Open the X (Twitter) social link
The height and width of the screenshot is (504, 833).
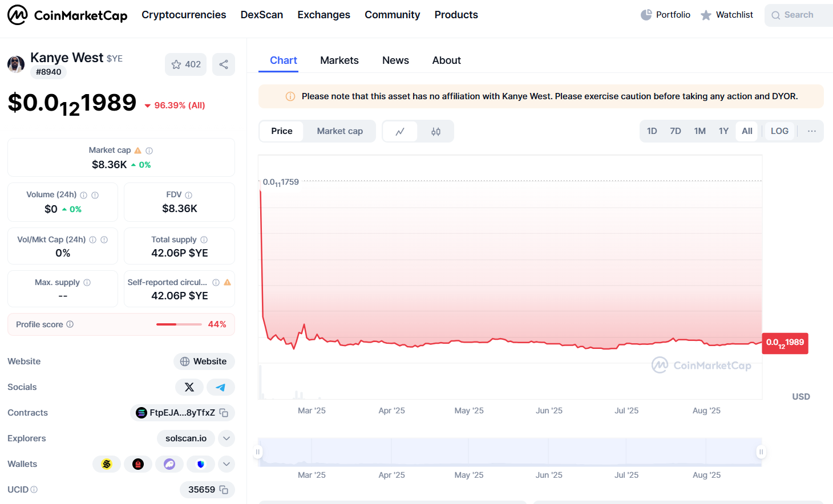[x=189, y=387]
